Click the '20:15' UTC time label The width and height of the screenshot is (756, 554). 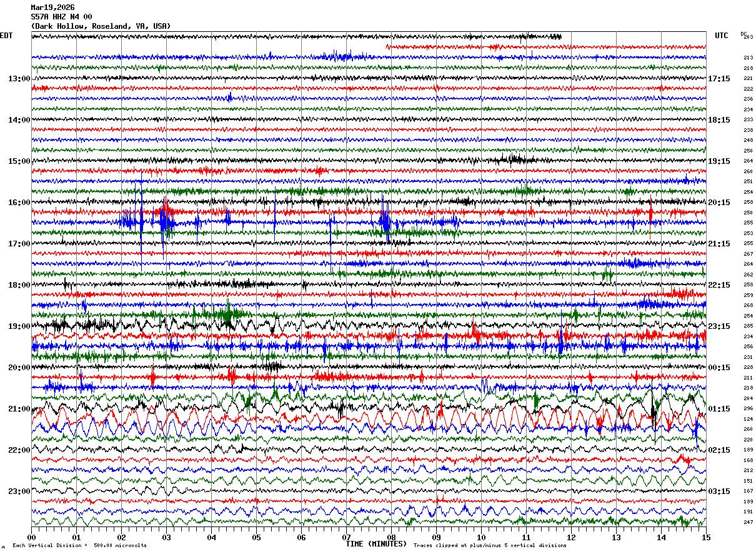coord(719,203)
